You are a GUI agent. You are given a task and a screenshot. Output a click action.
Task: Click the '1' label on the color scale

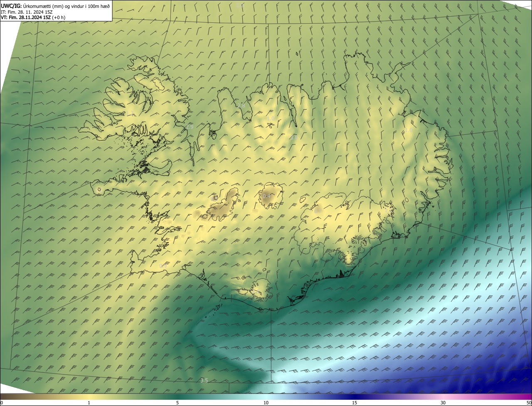(x=89, y=403)
